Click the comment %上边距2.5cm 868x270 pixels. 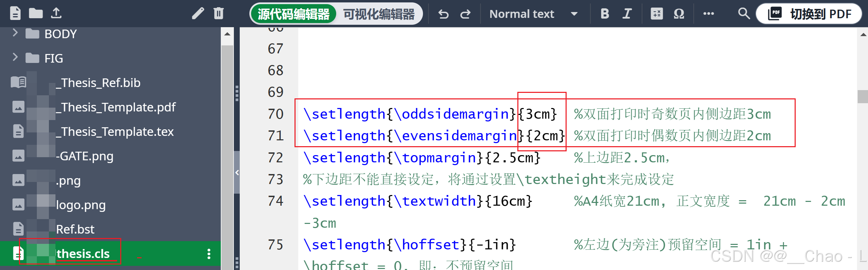[622, 158]
